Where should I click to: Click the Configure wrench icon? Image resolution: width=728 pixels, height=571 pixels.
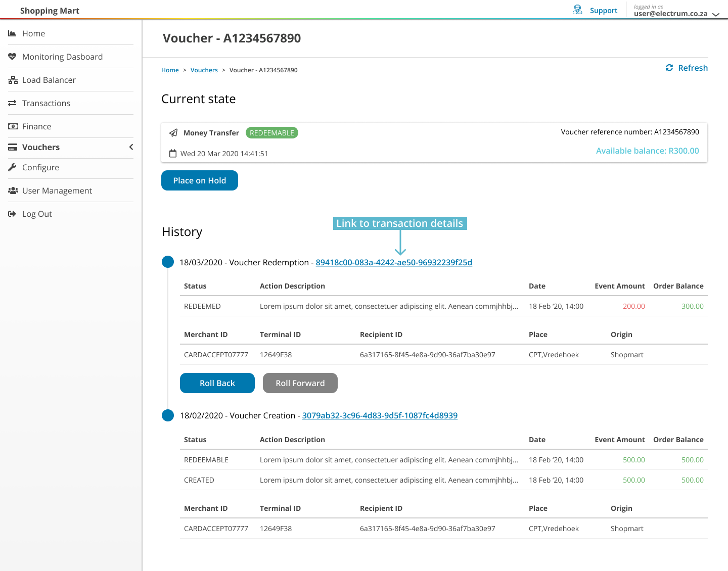pyautogui.click(x=12, y=167)
